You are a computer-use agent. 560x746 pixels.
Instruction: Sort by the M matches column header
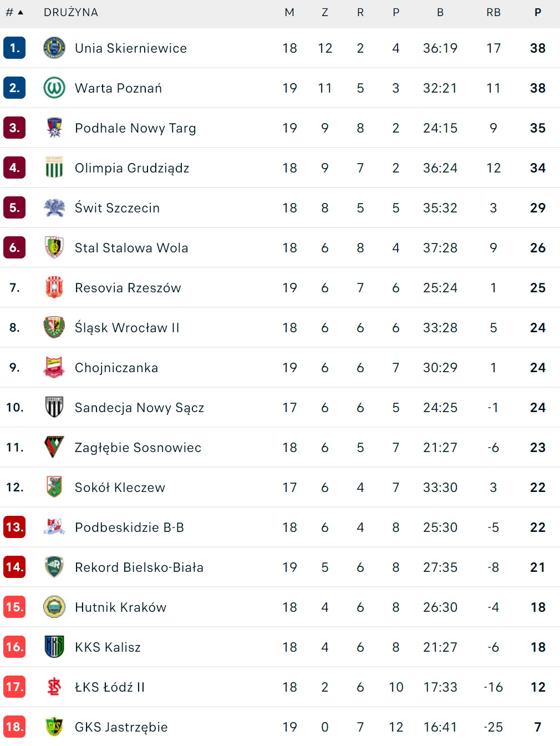click(x=289, y=12)
